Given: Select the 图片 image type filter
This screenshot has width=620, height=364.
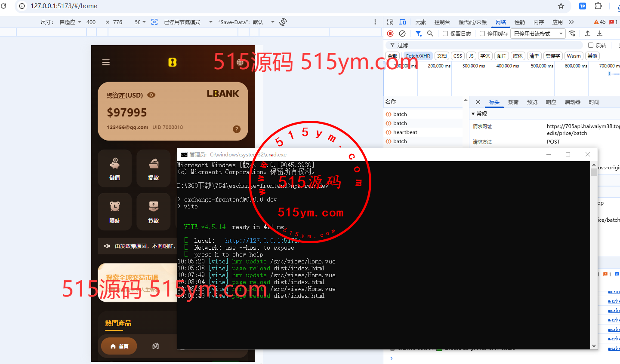Looking at the screenshot, I should pyautogui.click(x=501, y=56).
